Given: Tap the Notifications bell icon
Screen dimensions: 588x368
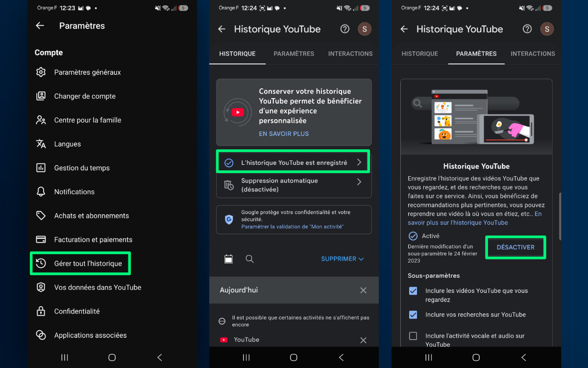Looking at the screenshot, I should 41,192.
